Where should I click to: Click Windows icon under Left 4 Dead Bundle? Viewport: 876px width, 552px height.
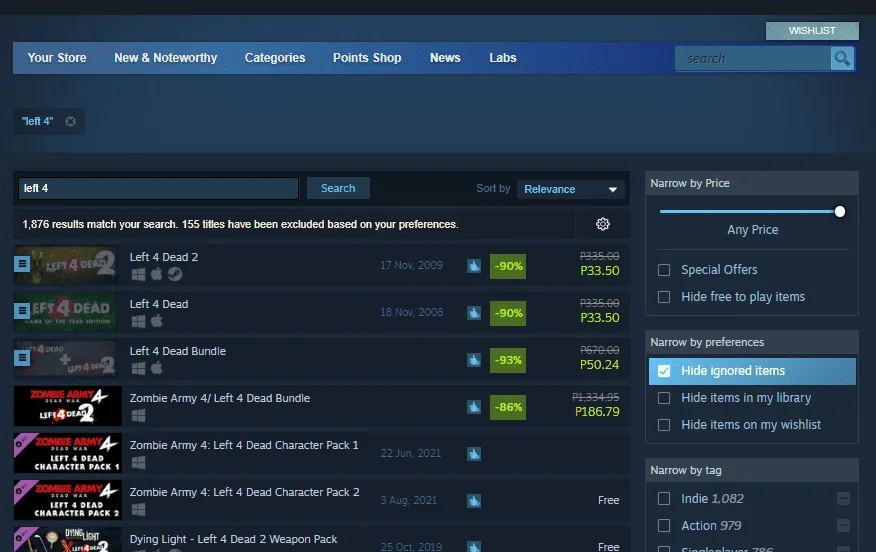point(139,368)
